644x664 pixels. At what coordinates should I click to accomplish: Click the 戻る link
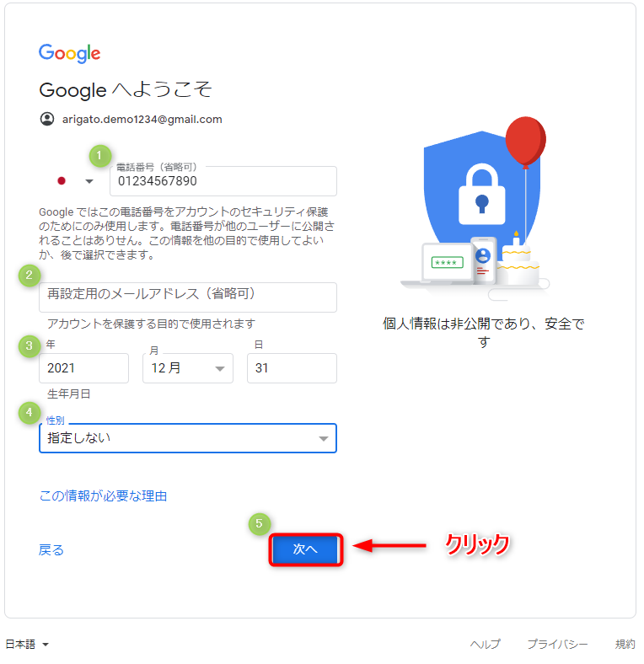tap(51, 549)
